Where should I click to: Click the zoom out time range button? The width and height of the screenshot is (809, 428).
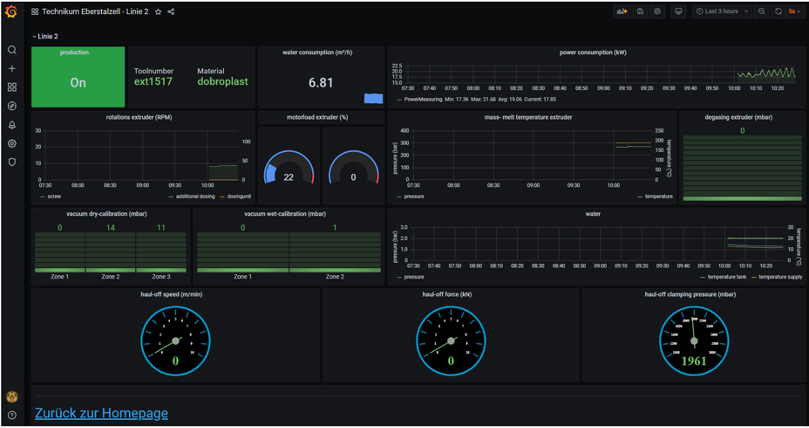coord(761,12)
